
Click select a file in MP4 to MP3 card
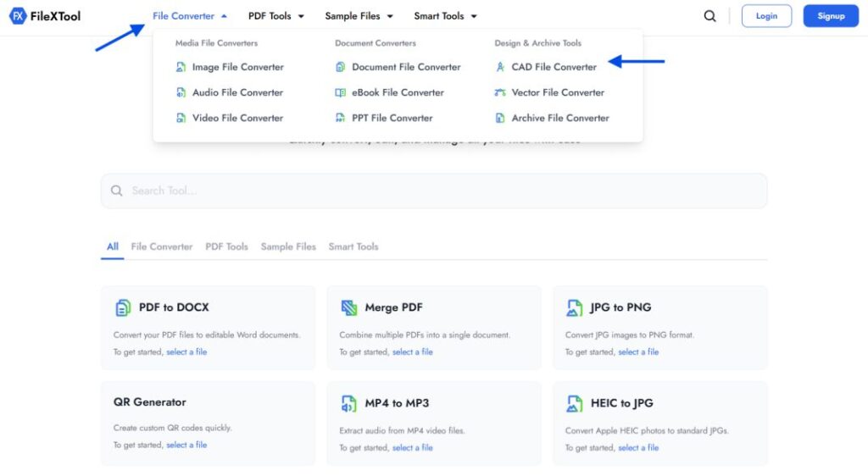[x=413, y=448]
